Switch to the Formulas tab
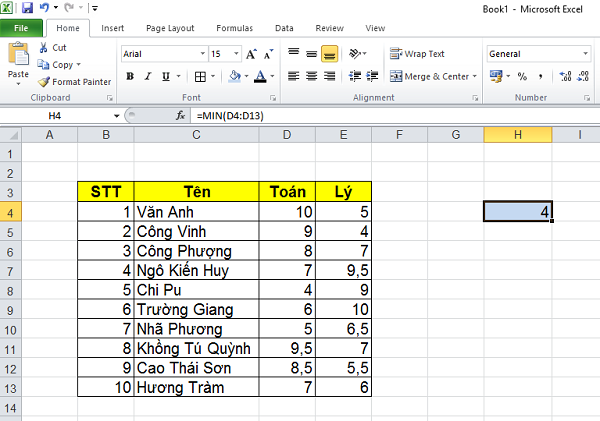The image size is (600, 421). coord(236,29)
